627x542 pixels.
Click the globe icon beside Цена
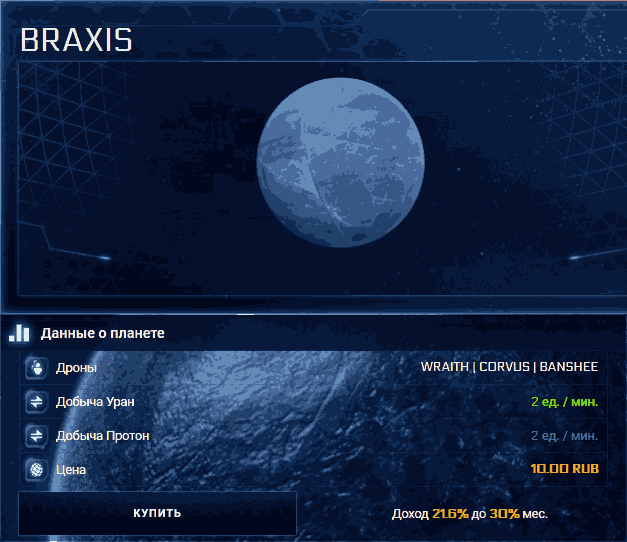click(37, 469)
